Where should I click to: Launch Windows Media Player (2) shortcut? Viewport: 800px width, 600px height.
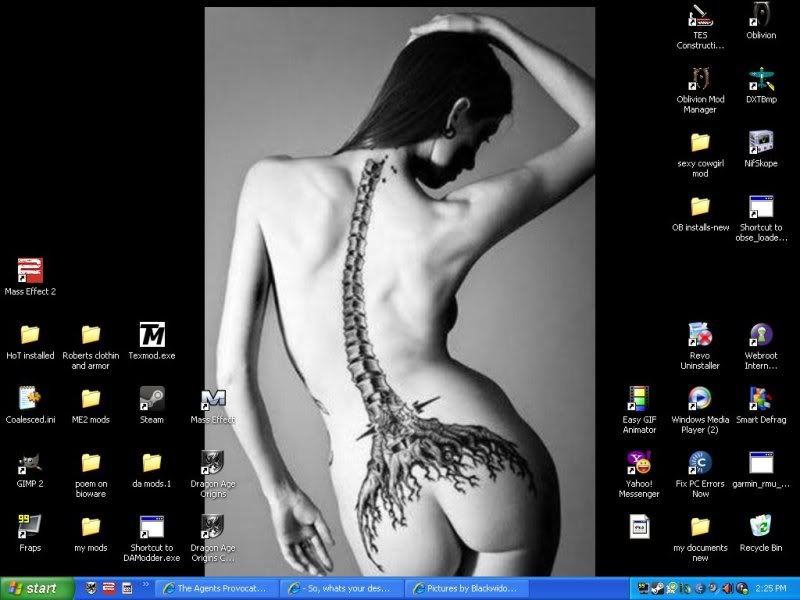pyautogui.click(x=700, y=398)
